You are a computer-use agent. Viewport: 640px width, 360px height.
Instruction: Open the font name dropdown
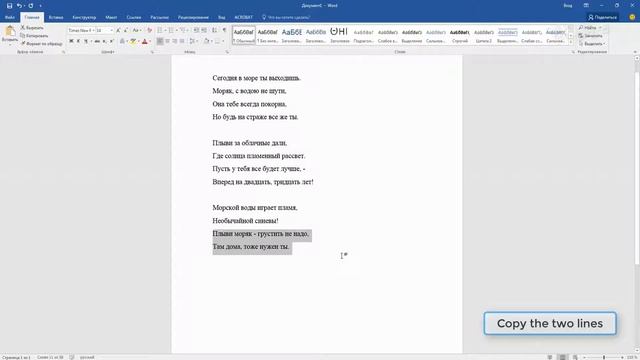[x=92, y=30]
